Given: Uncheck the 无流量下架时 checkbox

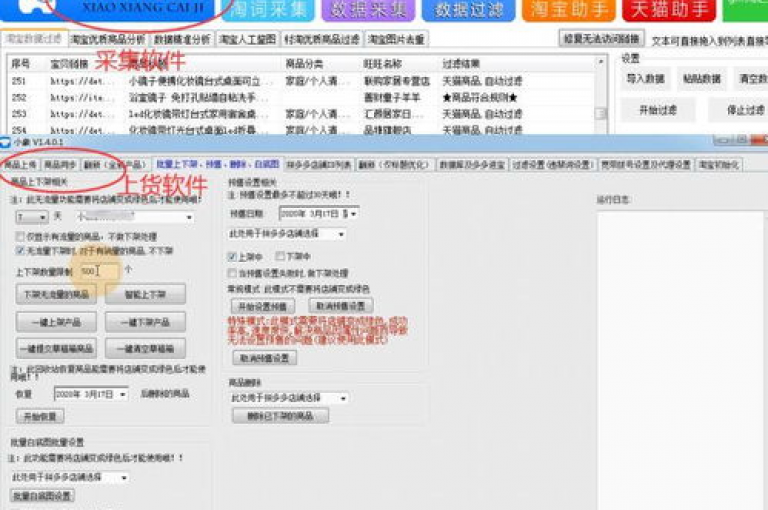Looking at the screenshot, I should click(x=20, y=251).
